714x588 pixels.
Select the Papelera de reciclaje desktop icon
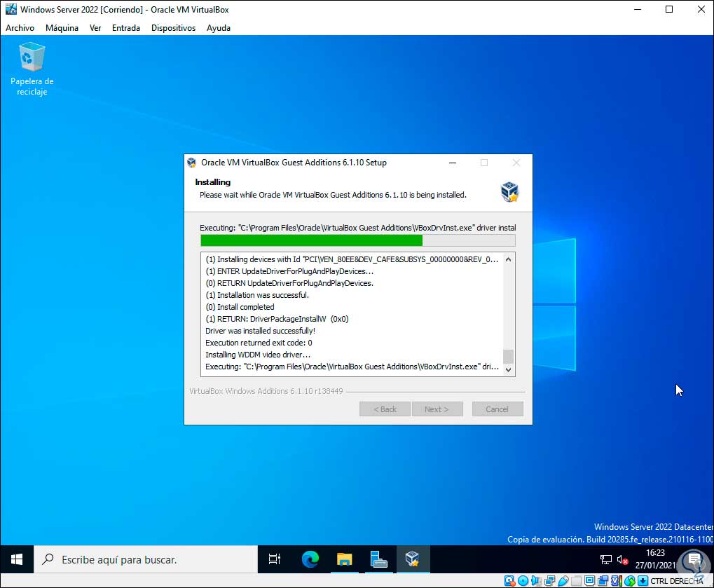click(x=32, y=69)
